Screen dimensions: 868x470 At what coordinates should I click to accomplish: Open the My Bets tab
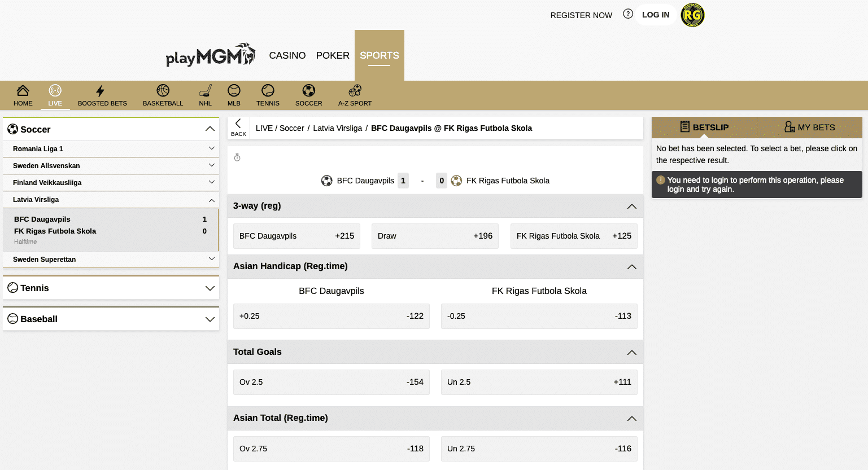tap(810, 128)
